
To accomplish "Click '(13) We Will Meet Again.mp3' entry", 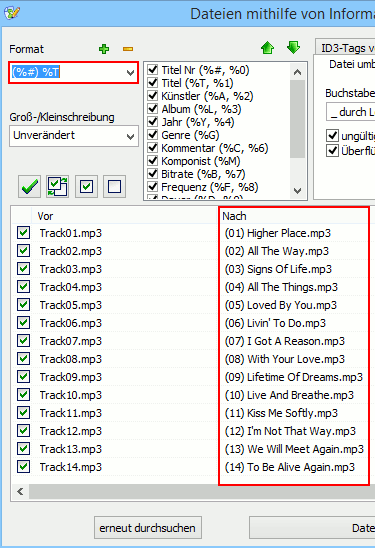I will (x=294, y=449).
